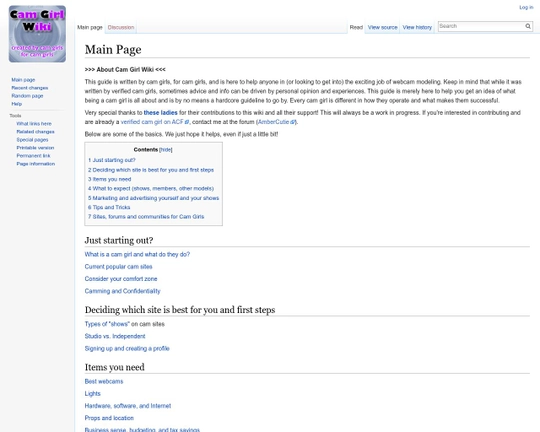
Task: Jump to contents item Tips and Tricks
Action: (109, 207)
